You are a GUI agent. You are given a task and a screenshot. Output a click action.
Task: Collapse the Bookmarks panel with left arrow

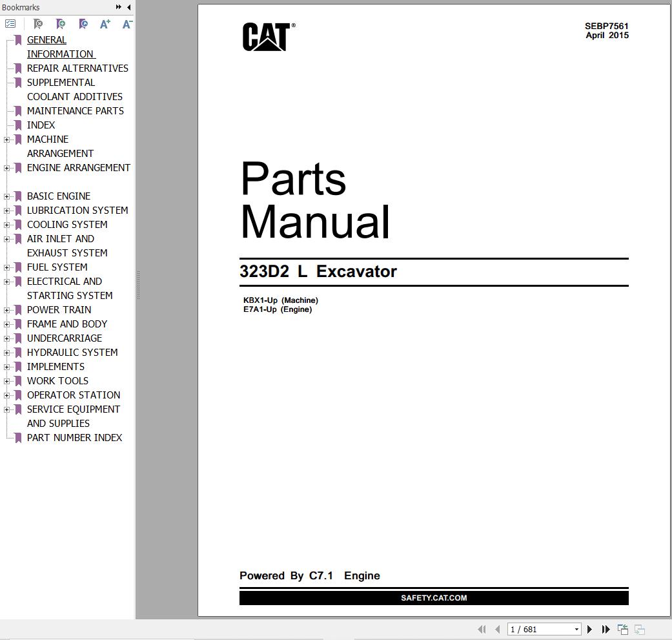(129, 7)
